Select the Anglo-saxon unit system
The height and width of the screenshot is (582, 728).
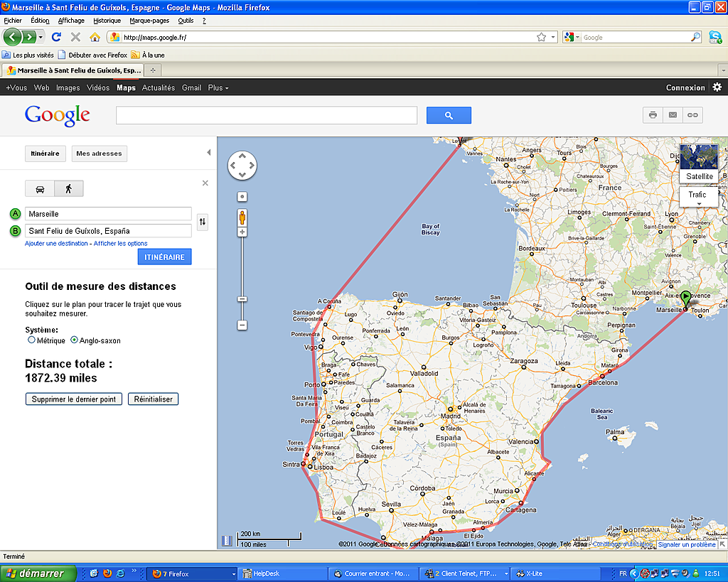click(x=74, y=340)
